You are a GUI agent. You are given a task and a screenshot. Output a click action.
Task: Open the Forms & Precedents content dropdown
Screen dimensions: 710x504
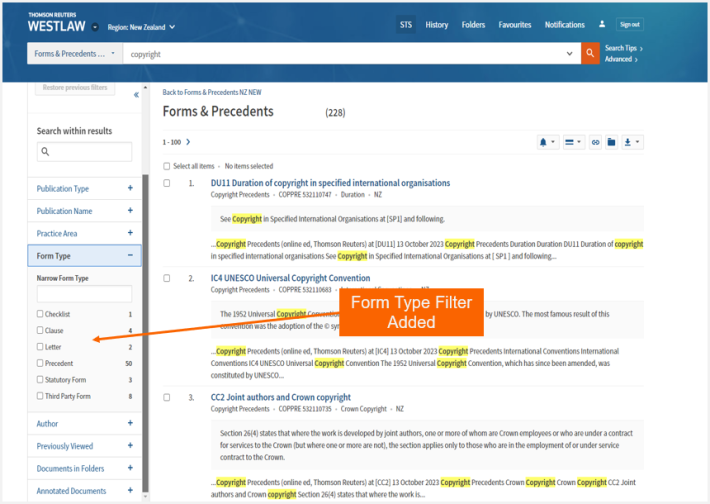pos(75,53)
